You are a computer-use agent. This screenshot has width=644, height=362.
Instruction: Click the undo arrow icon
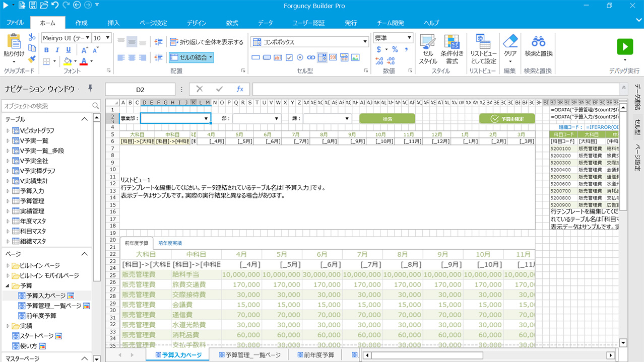(54, 5)
